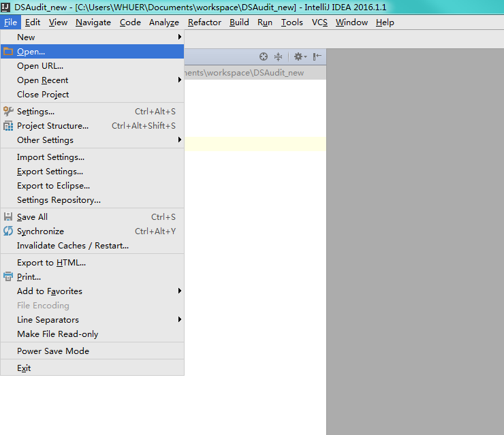Click the Ctrl+Alt+Shift+S shortcut text
Screen dimensions: 504x435
click(x=143, y=126)
